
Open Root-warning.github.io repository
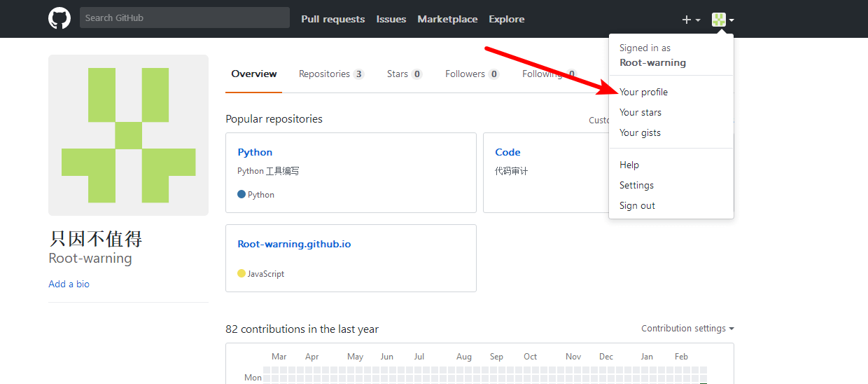[x=294, y=244]
